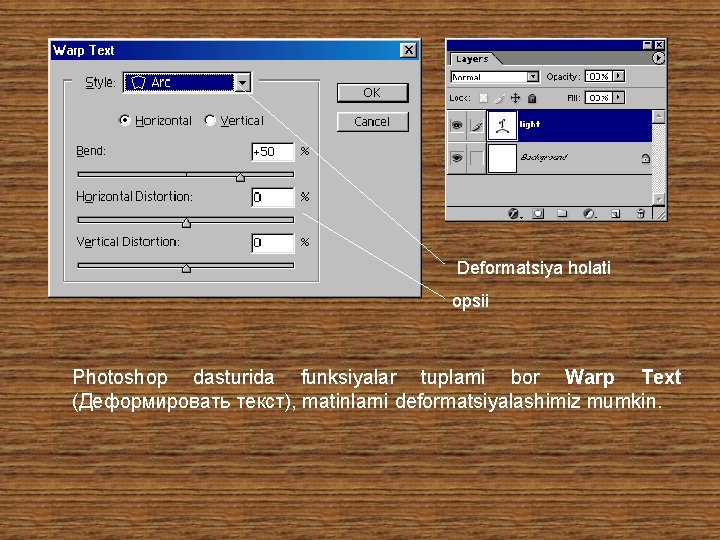Click the Bend slider handle
720x540 pixels.
[240, 177]
